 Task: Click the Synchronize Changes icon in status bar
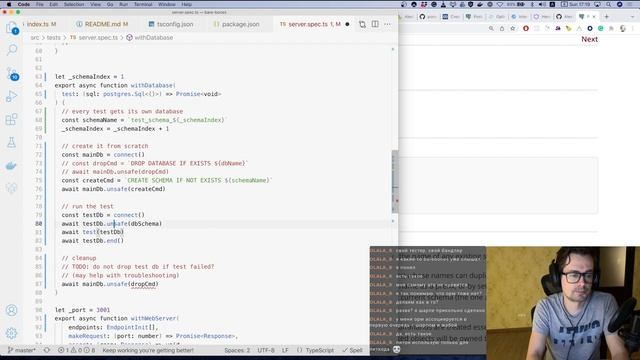click(x=47, y=350)
